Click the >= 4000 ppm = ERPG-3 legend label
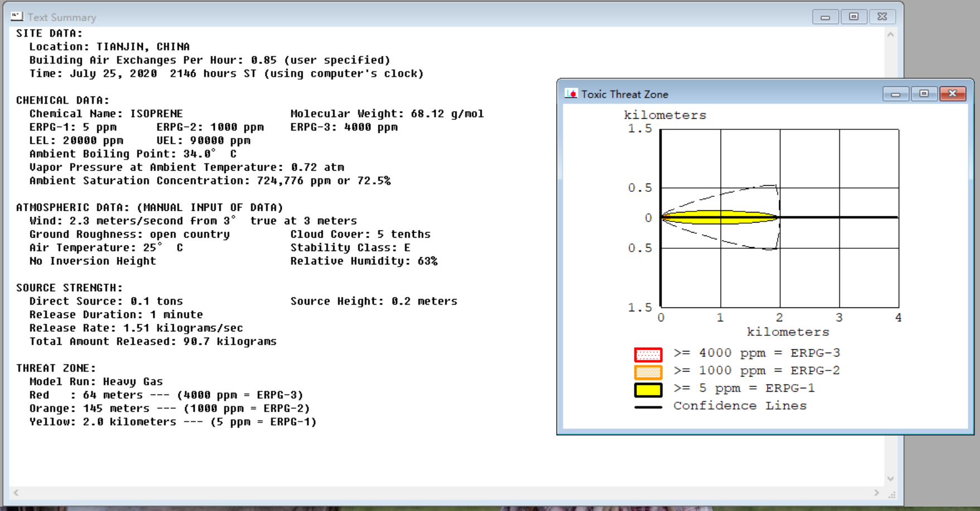This screenshot has height=511, width=980. point(756,353)
